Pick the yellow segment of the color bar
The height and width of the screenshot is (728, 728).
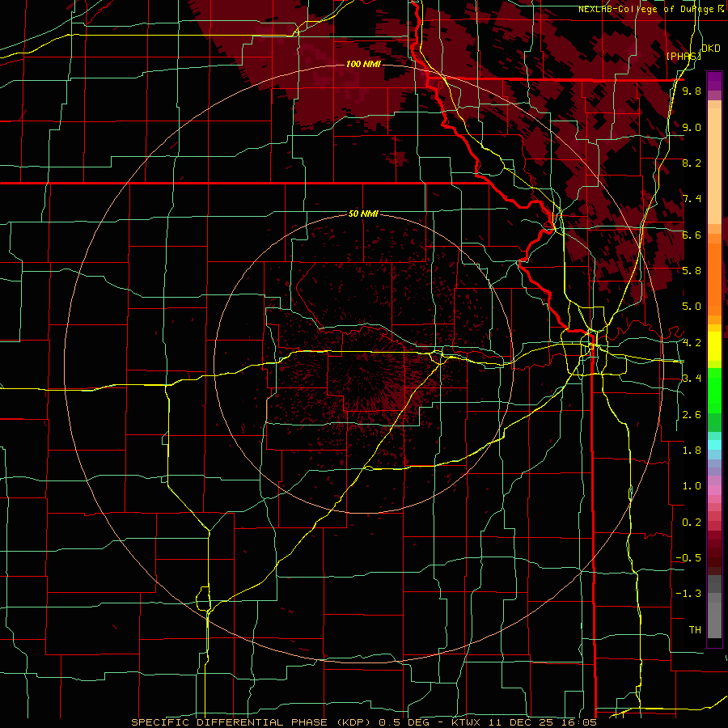(x=714, y=346)
